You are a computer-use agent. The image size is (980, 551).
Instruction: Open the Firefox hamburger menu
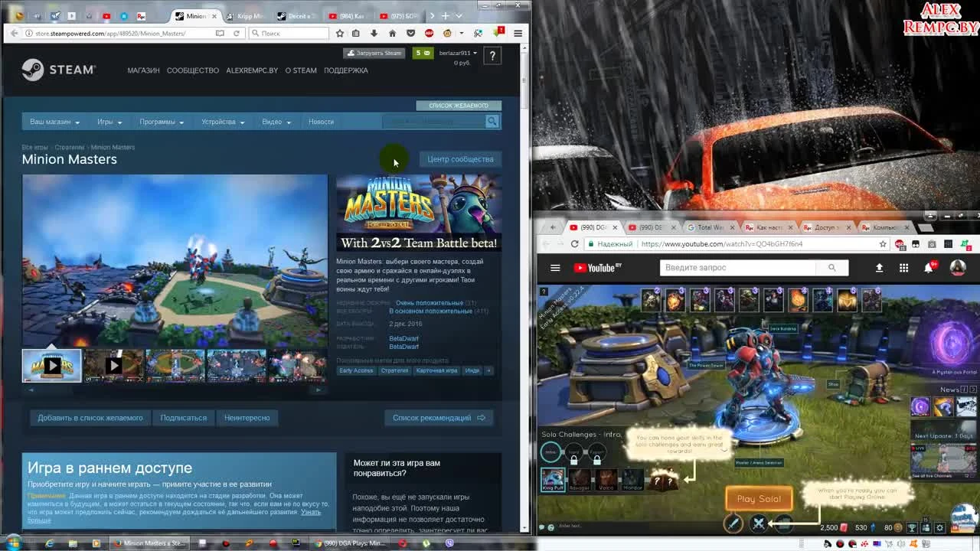pos(518,33)
